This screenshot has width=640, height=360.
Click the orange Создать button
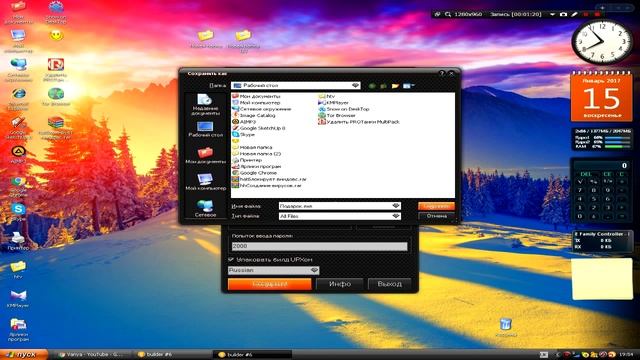coord(270,284)
